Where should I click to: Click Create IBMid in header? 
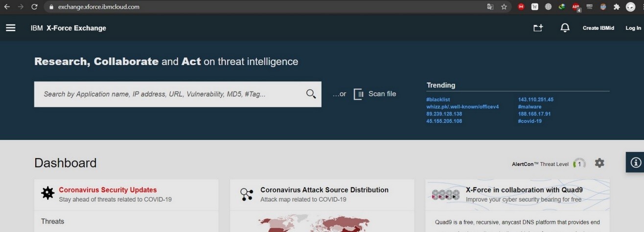click(598, 28)
